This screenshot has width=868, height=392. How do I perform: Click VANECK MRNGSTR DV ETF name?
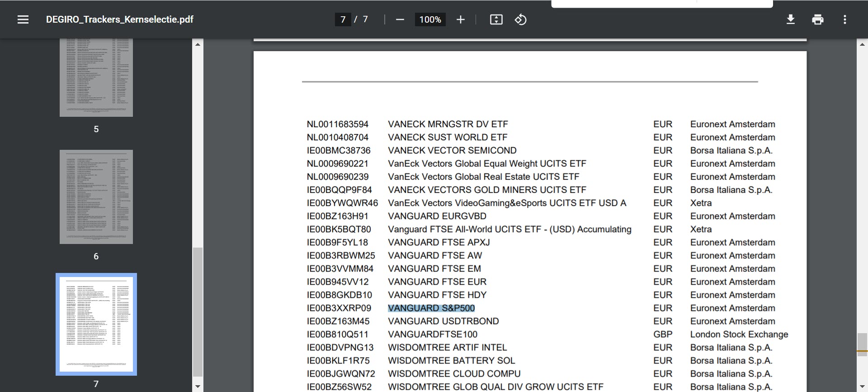[448, 124]
